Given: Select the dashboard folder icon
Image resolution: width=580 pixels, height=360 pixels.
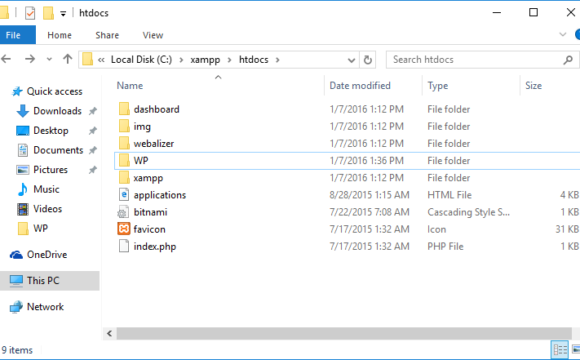Looking at the screenshot, I should pos(124,109).
